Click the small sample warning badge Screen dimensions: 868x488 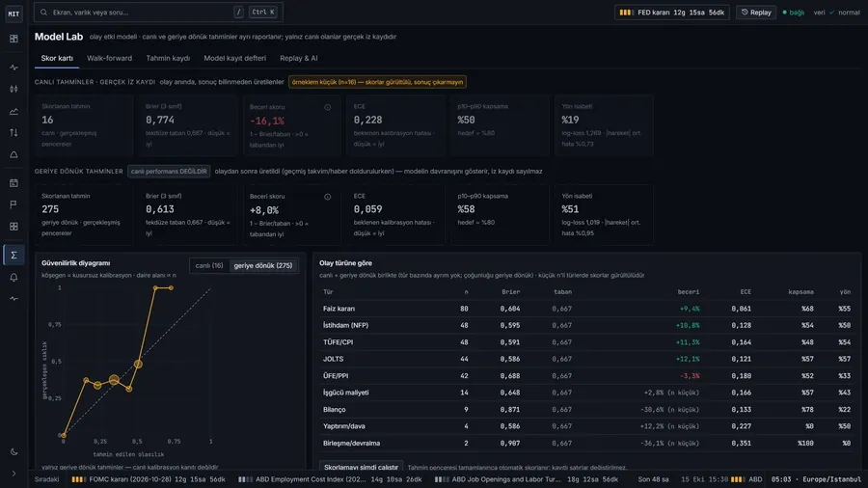click(377, 82)
